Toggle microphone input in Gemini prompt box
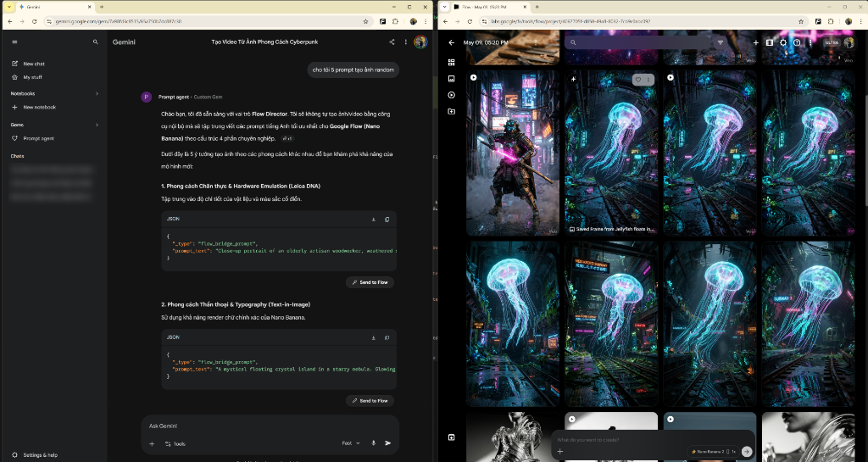This screenshot has width=868, height=462. 373,443
